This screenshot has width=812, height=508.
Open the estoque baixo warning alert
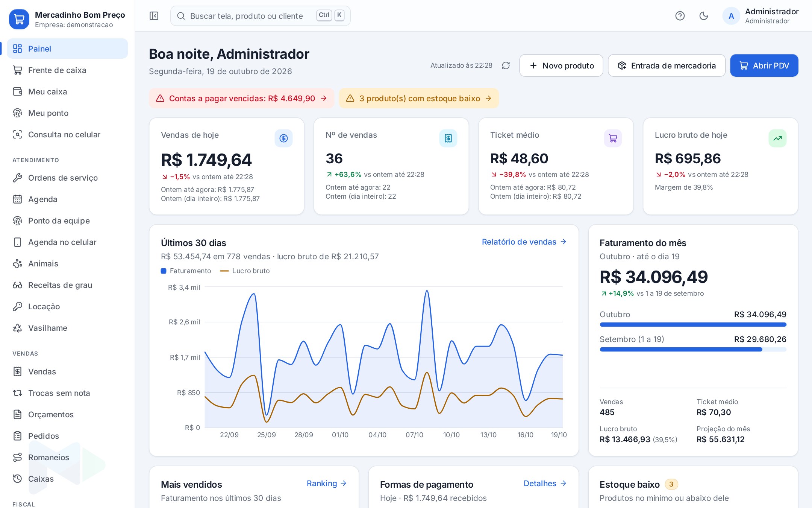(x=419, y=98)
